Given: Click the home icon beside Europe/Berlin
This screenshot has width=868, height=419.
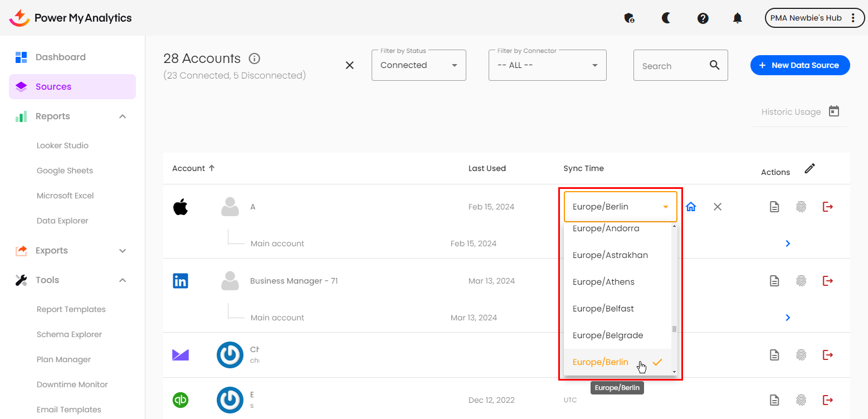Looking at the screenshot, I should [691, 207].
